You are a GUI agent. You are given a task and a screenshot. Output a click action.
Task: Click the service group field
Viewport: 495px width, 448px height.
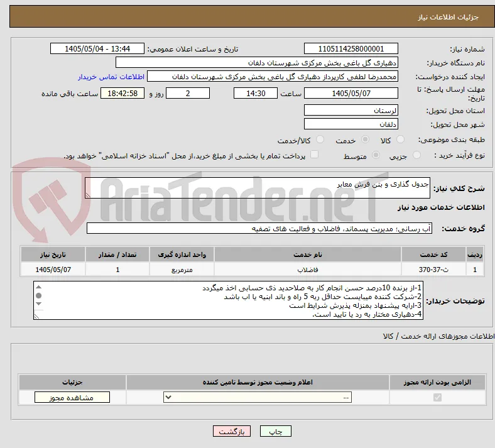coord(259,228)
